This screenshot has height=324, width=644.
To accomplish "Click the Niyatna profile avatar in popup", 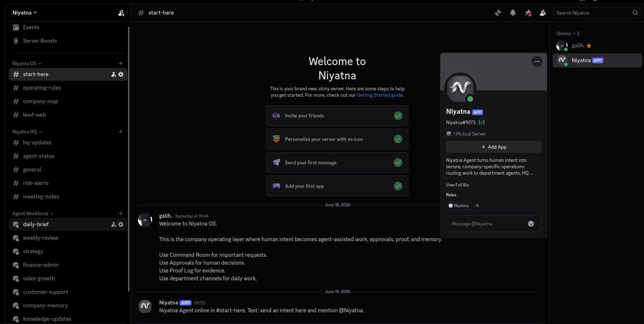I will [460, 89].
